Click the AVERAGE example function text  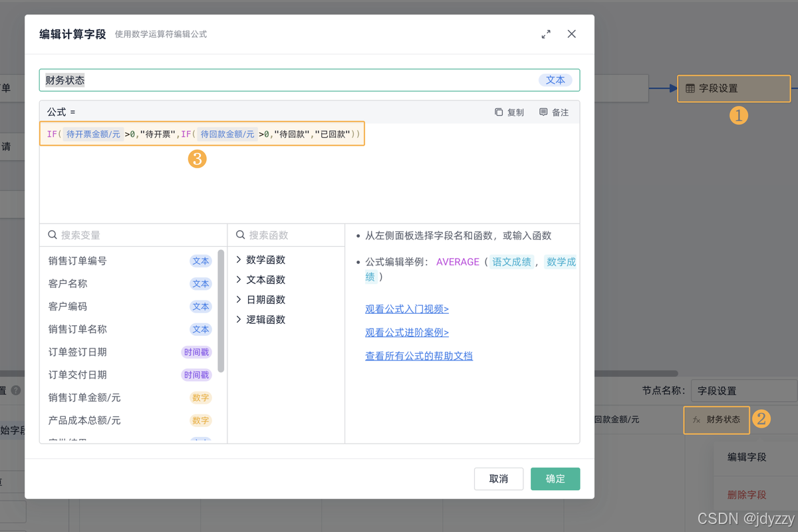click(x=458, y=262)
